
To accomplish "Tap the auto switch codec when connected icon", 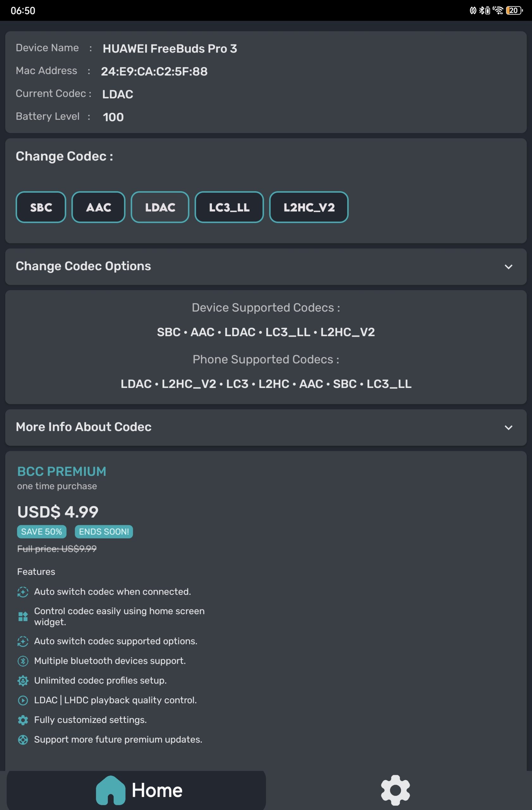I will [23, 592].
